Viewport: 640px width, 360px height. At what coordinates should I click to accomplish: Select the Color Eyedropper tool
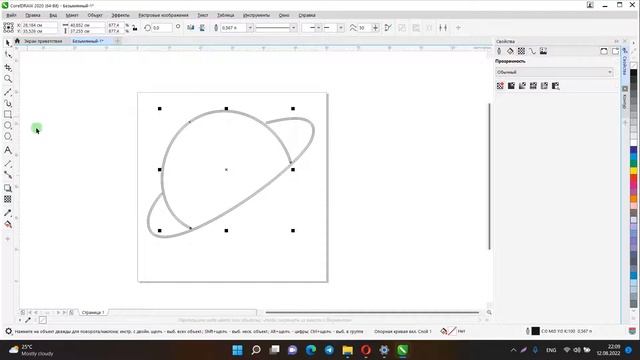[8, 213]
